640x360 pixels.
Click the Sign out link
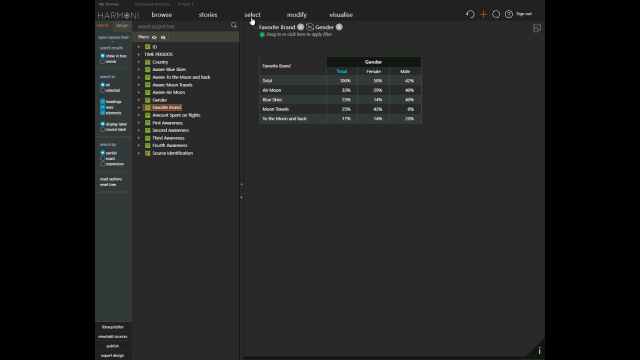click(524, 14)
